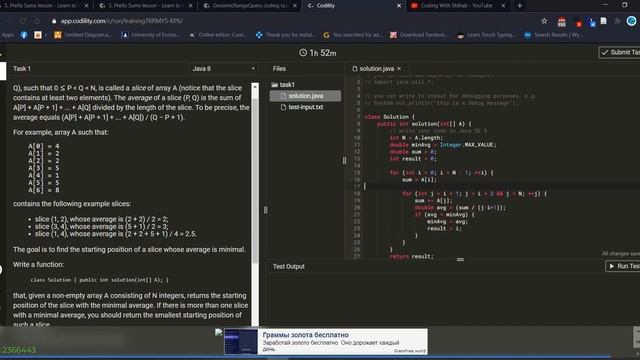Viewport: 640px width, 360px height.
Task: Click the drag handle above Test Output
Action: pos(460,259)
